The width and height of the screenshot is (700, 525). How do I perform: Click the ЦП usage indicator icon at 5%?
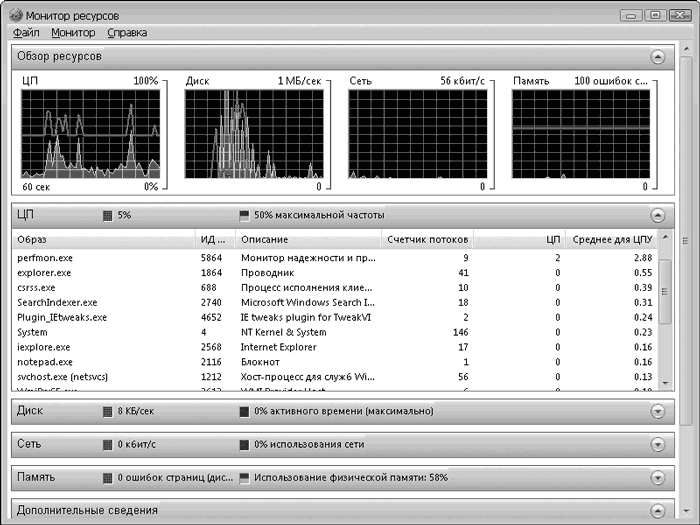108,215
